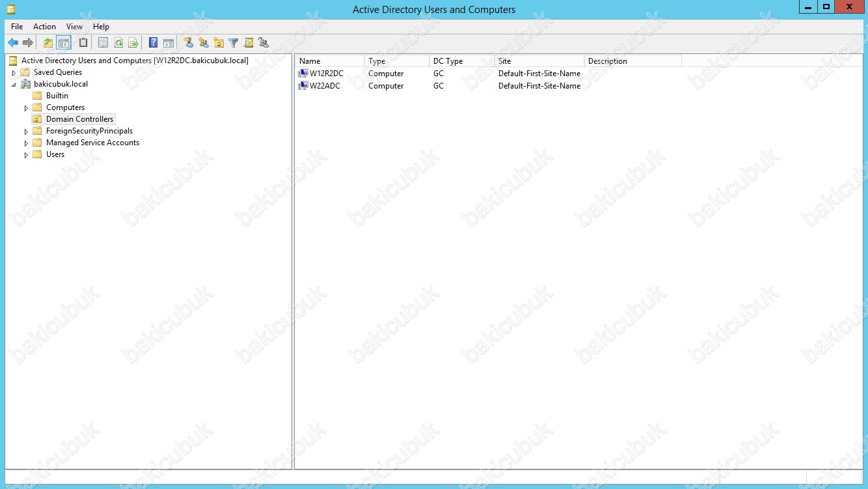Expand the Managed Service Accounts arrow
This screenshot has height=489, width=868.
26,143
